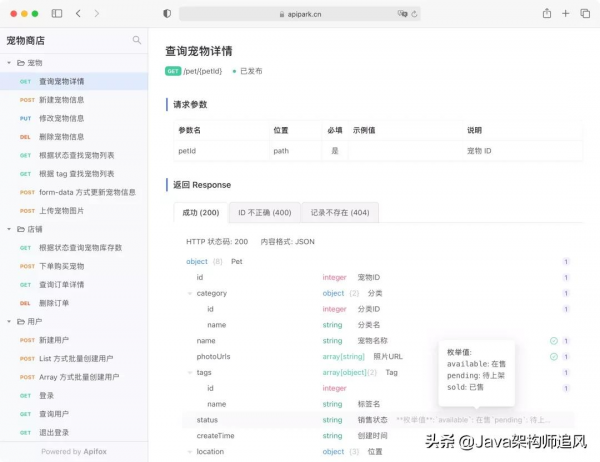Open the 查询宠物详情 GET endpoint
Image resolution: width=600 pixels, height=462 pixels.
74,81
